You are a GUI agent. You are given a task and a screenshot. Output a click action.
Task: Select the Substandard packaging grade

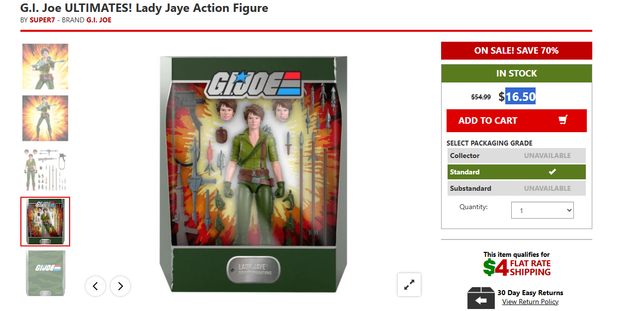tap(516, 188)
